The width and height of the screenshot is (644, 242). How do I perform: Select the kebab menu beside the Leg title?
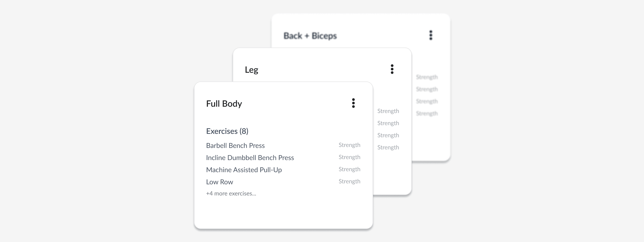(x=392, y=69)
